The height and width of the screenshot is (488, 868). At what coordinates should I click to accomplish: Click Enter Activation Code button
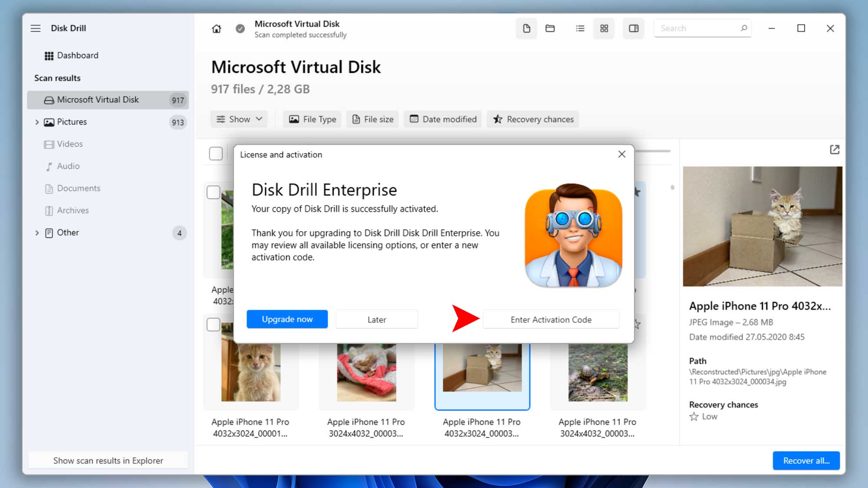click(x=551, y=319)
